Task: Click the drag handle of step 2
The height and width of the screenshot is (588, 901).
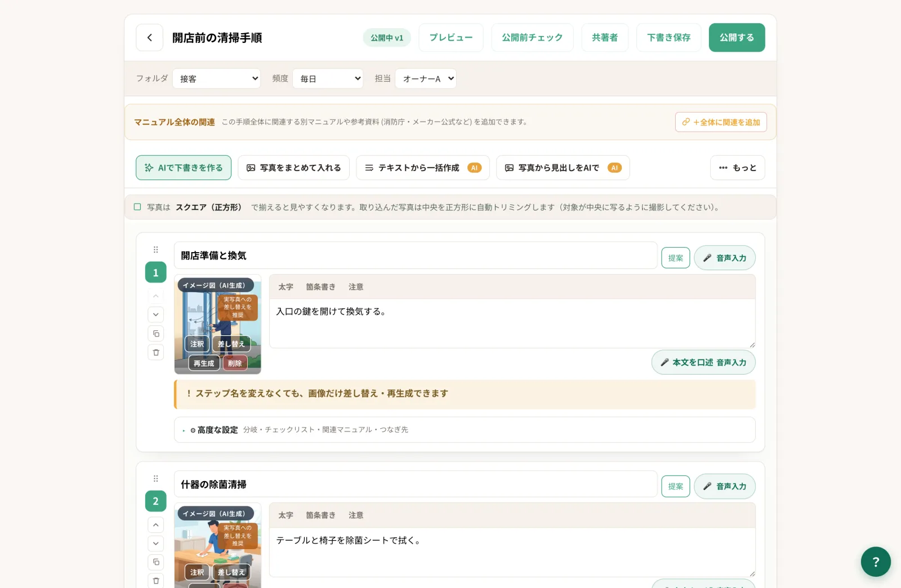Action: [x=156, y=479]
